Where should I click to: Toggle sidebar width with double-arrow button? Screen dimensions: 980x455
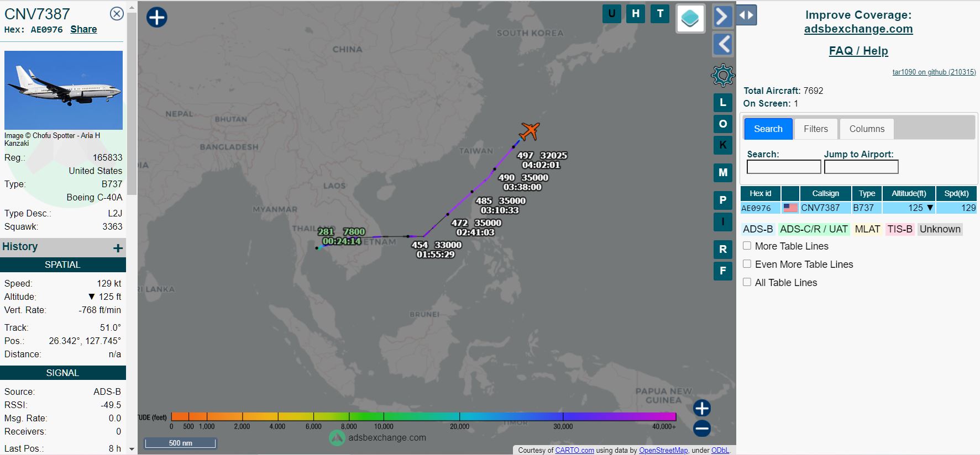click(747, 15)
